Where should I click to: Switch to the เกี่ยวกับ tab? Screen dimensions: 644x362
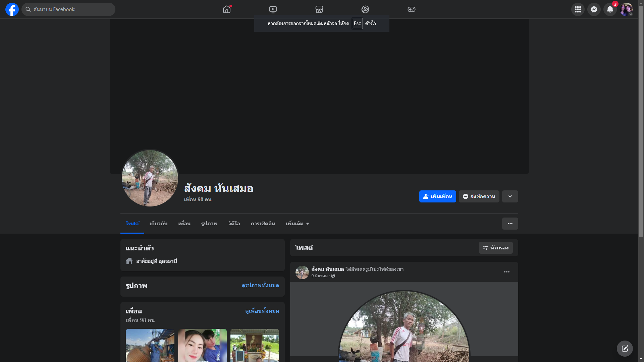(x=158, y=224)
